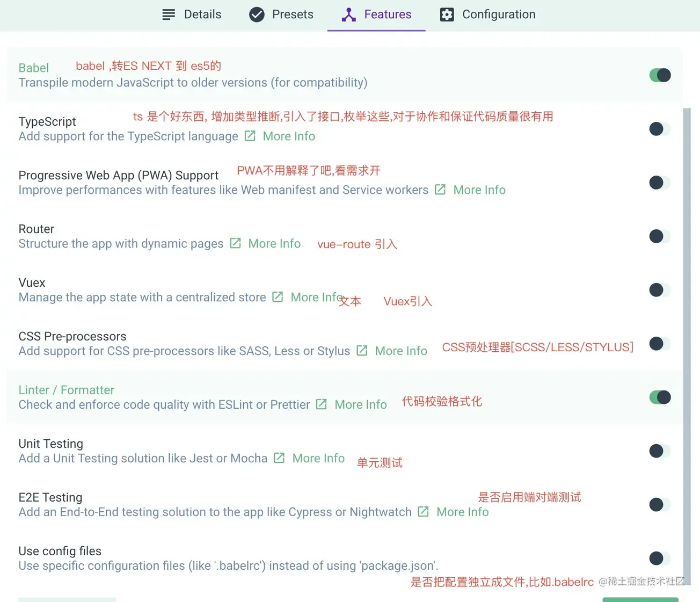This screenshot has height=602, width=700.
Task: Open More Info for TypeScript
Action: click(280, 136)
